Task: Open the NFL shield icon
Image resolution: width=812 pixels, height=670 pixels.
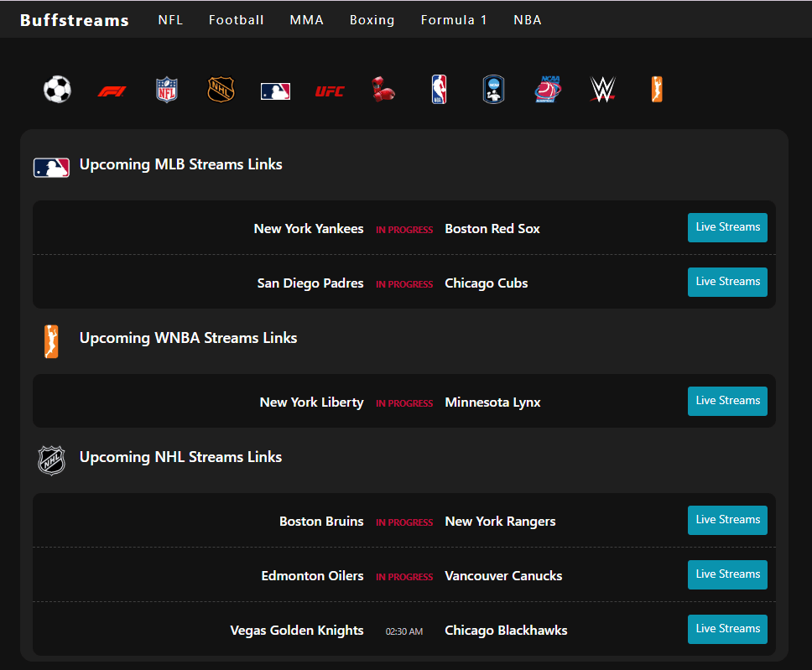Action: 167,90
